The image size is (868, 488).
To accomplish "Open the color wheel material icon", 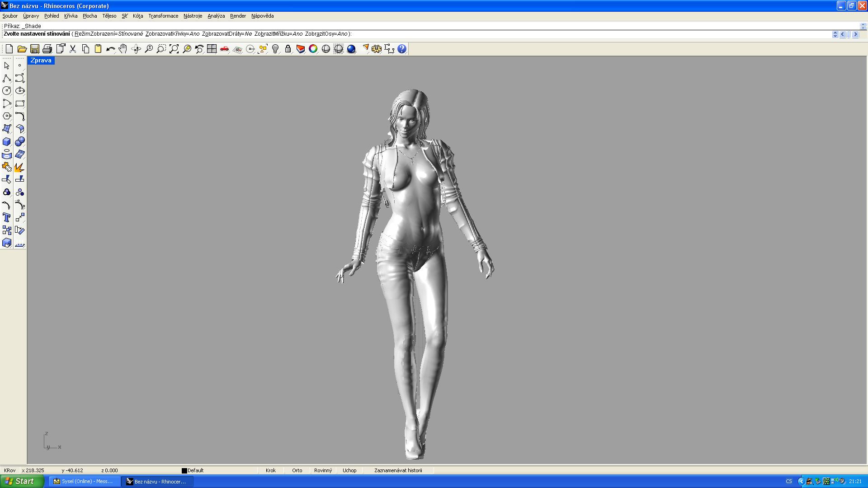I will (313, 49).
